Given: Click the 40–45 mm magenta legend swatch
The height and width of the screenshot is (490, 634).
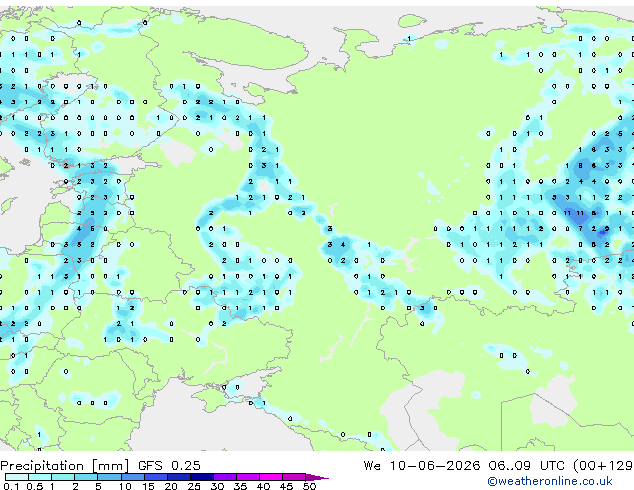Looking at the screenshot, I should [271, 477].
